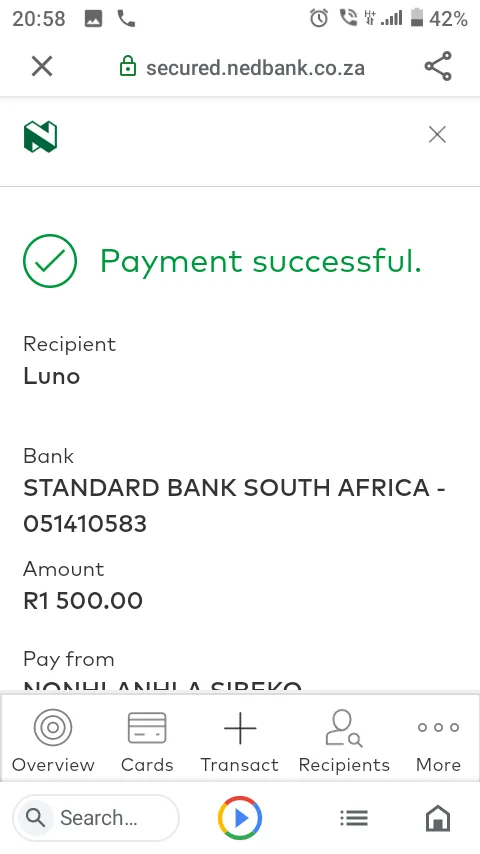Tap the share icon in browser bar
The width and height of the screenshot is (480, 854).
coord(438,66)
